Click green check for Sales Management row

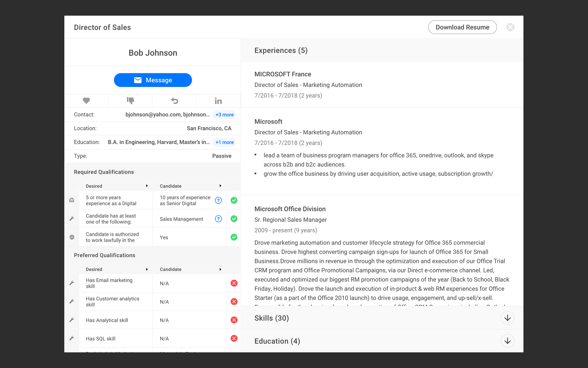pos(234,219)
